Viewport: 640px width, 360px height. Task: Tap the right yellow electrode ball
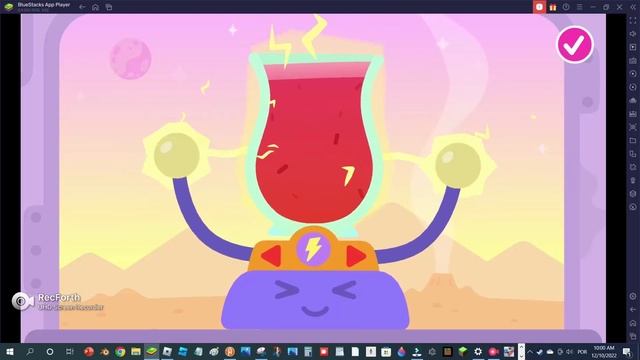point(458,165)
